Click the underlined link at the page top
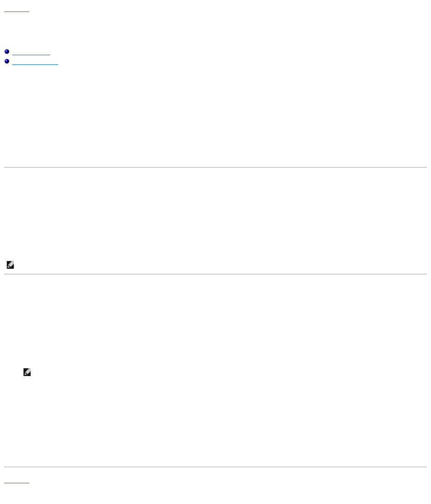 [x=16, y=10]
